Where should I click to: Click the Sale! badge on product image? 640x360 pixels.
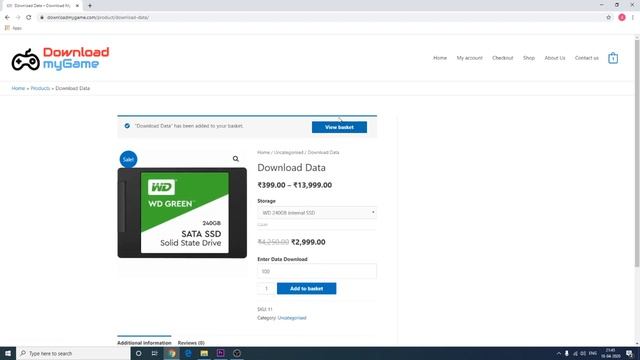click(128, 159)
